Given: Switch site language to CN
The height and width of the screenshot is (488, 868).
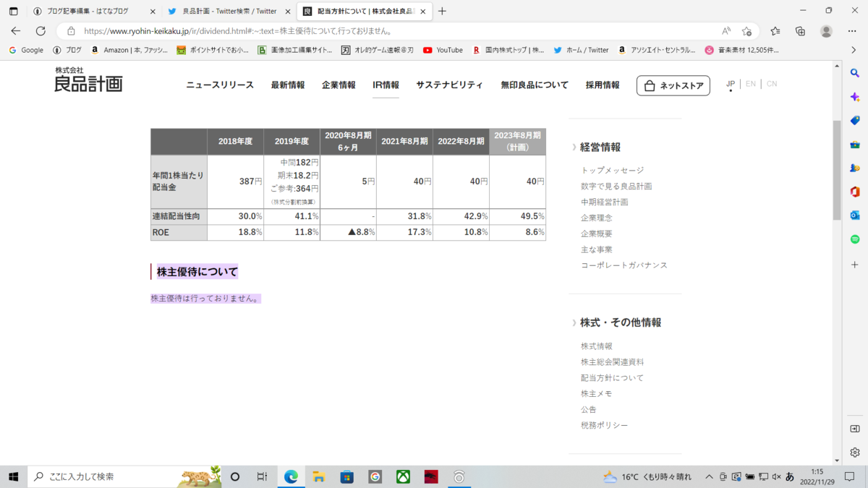Looking at the screenshot, I should point(772,84).
